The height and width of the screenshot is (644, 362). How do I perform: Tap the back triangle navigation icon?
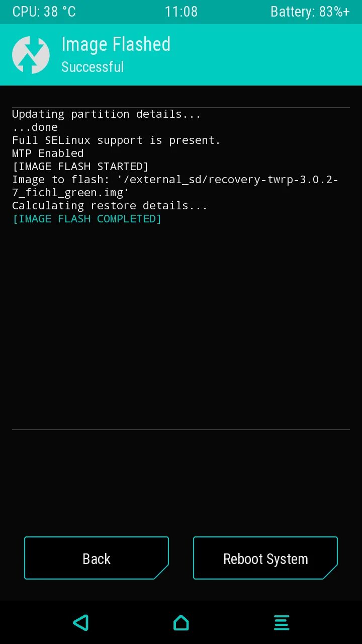tap(80, 622)
